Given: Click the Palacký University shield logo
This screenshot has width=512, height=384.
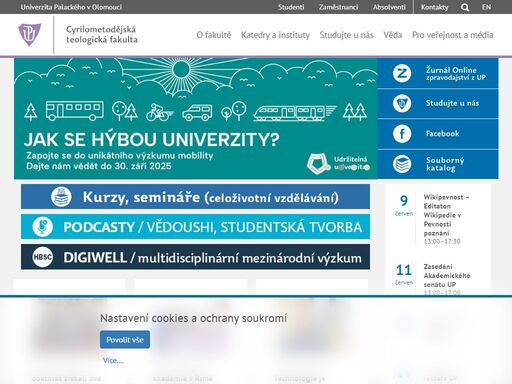Looking at the screenshot, I should pos(30,34).
